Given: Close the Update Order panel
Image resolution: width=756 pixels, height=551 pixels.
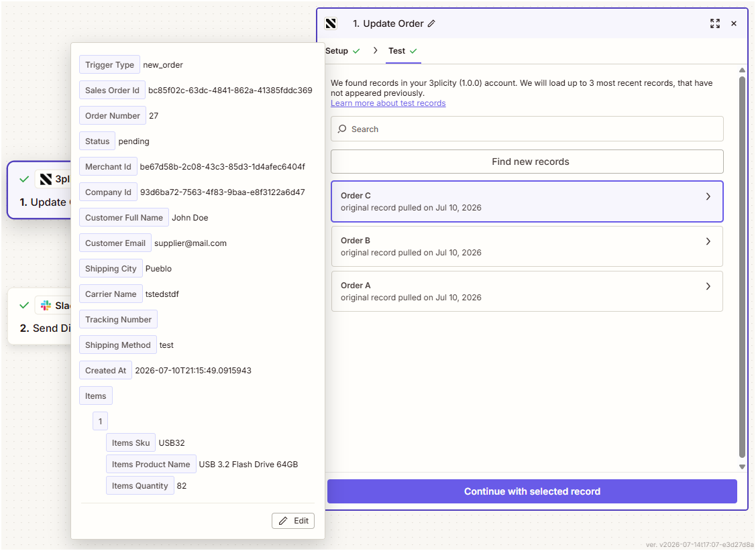Looking at the screenshot, I should coord(733,23).
